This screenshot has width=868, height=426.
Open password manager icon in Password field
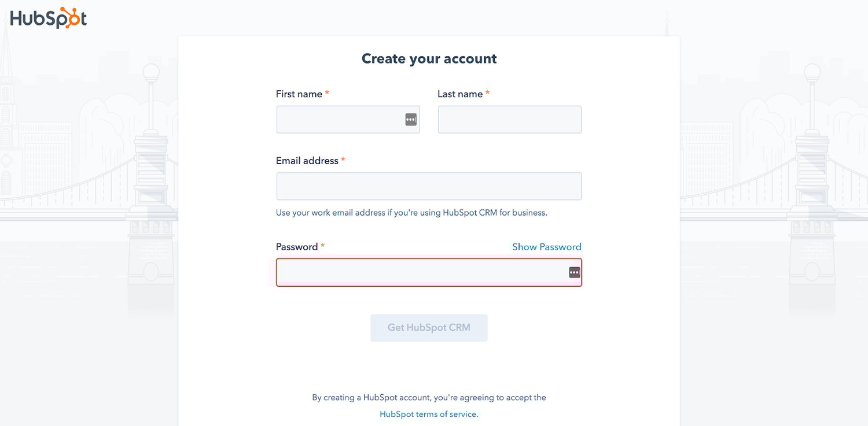[x=574, y=272]
